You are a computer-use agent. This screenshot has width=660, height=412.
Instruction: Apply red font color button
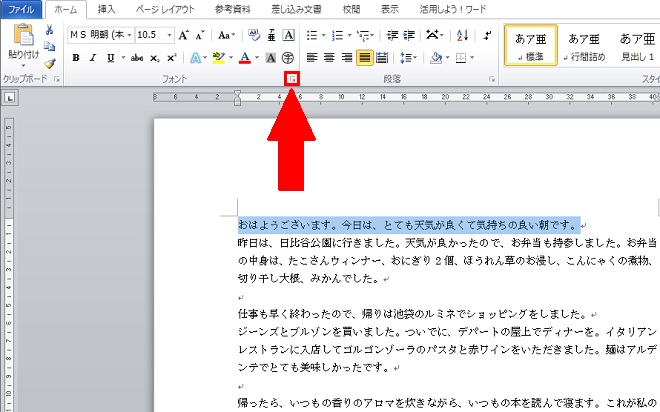click(x=245, y=58)
